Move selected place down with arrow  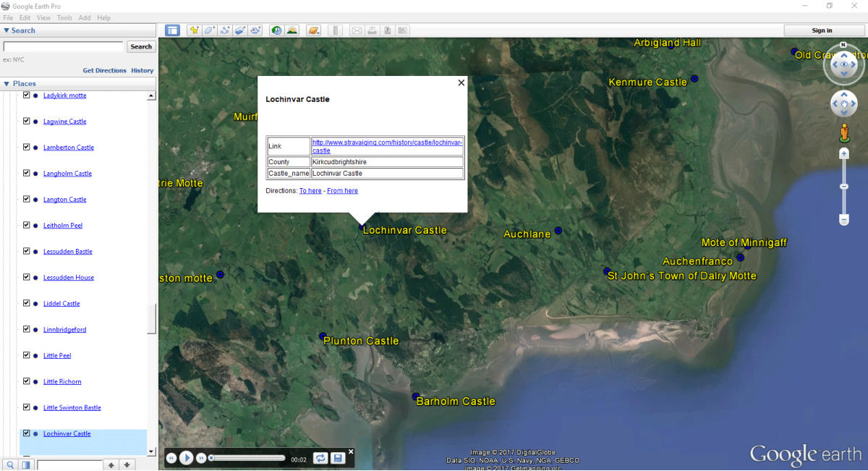tap(127, 464)
